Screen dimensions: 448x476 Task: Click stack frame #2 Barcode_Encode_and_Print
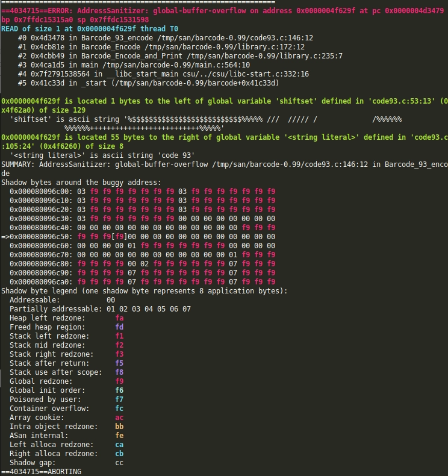click(180, 56)
